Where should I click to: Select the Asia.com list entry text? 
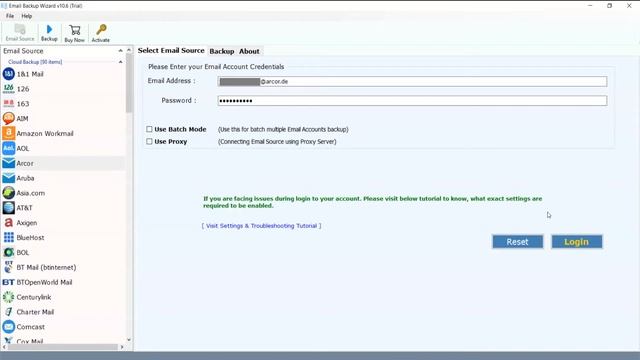pyautogui.click(x=31, y=193)
